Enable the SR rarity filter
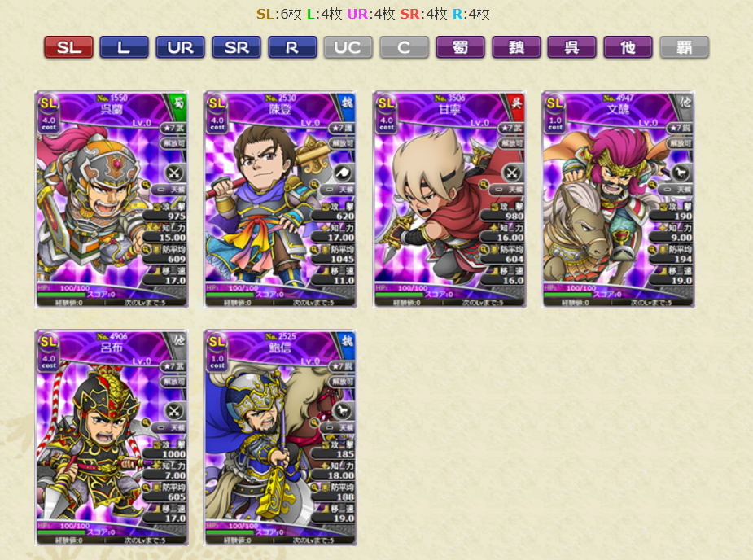The image size is (753, 560). pos(236,47)
